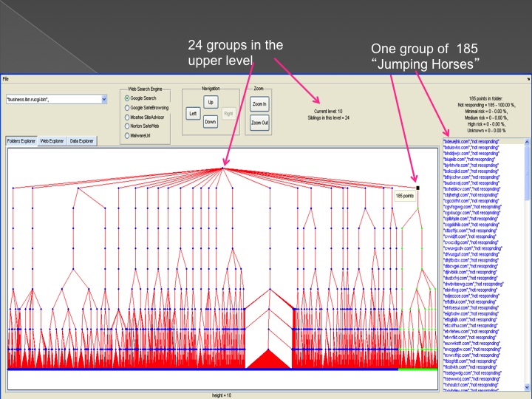Select the "cgvfsgwg.com" list row
This screenshot has width=532, height=399.
483,207
